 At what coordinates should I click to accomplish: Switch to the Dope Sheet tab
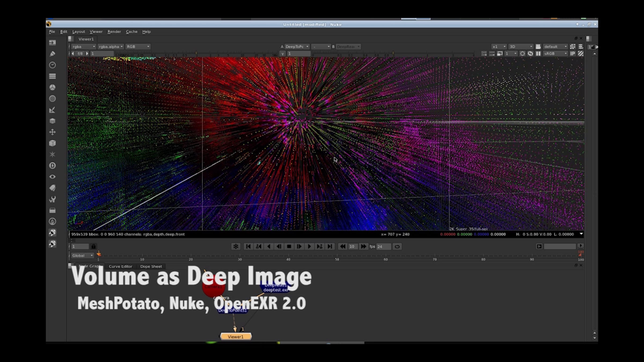(x=151, y=267)
